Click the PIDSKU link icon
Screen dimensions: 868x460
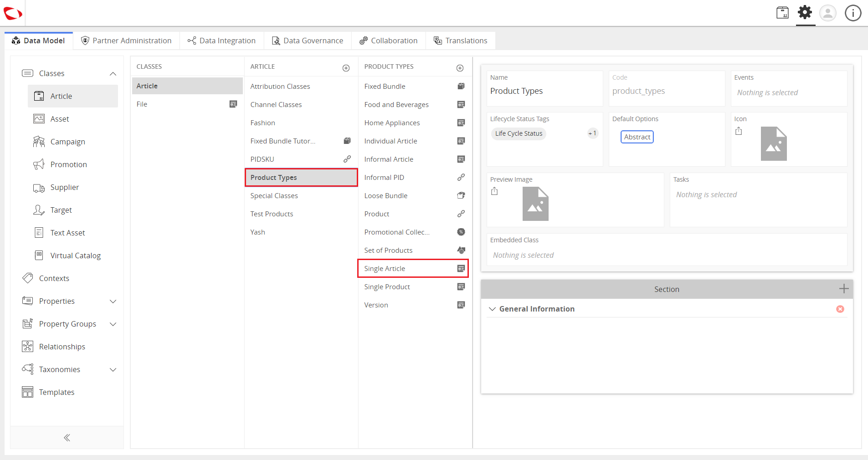click(347, 159)
